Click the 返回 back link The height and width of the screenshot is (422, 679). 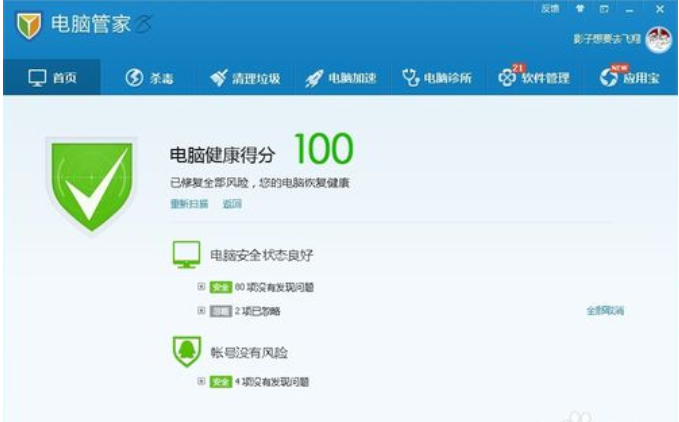tap(232, 204)
